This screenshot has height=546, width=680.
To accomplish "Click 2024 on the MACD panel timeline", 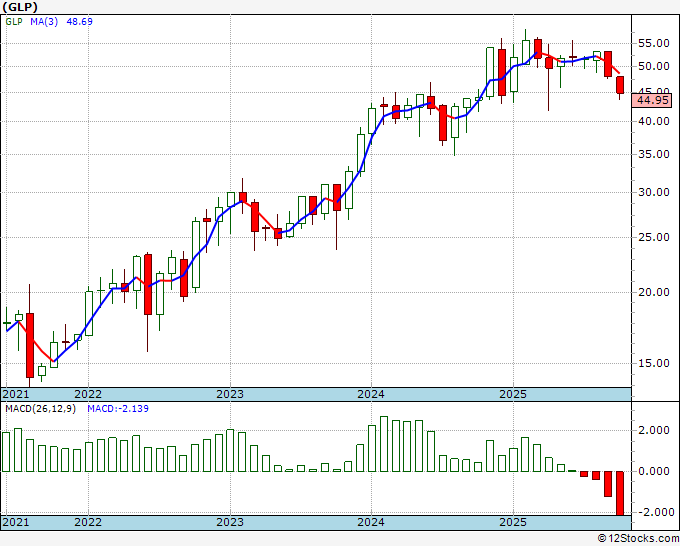I will pos(371,522).
